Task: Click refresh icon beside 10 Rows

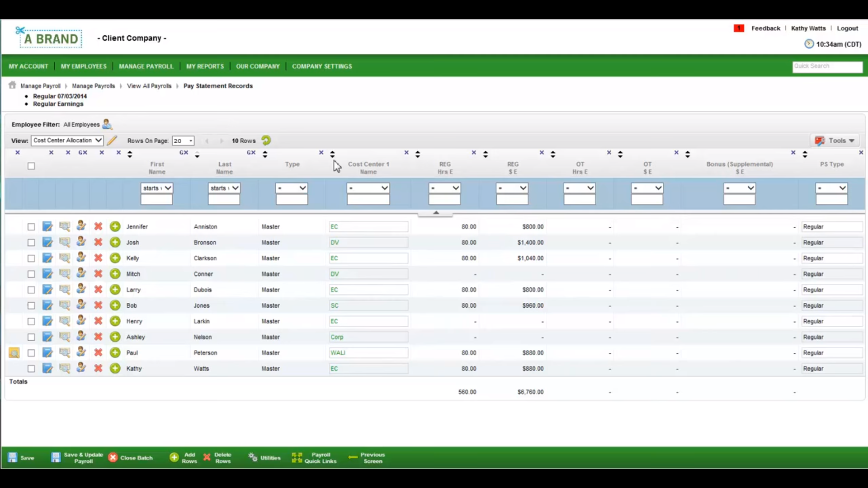Action: click(266, 141)
